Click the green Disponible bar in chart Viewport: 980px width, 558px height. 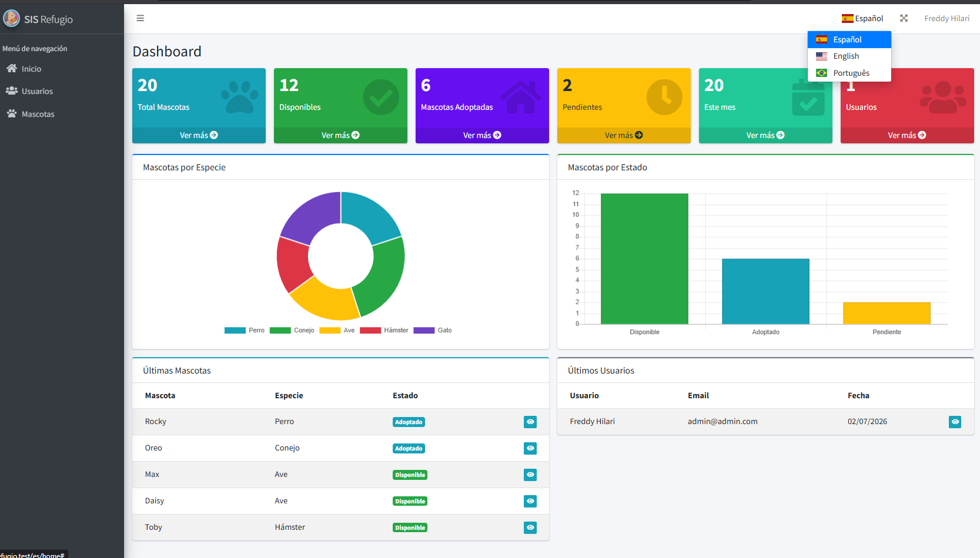644,258
